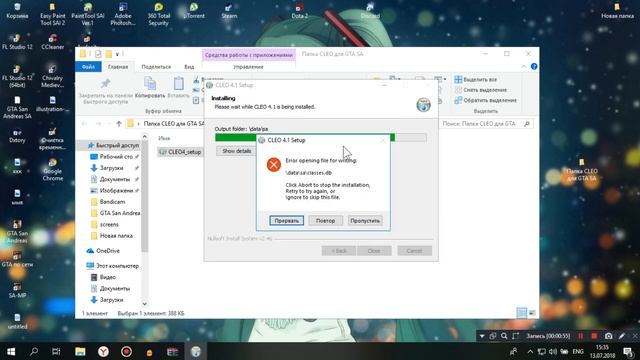Click Обратить выделение in the ribbon
The image size is (640, 360).
coord(486,100)
